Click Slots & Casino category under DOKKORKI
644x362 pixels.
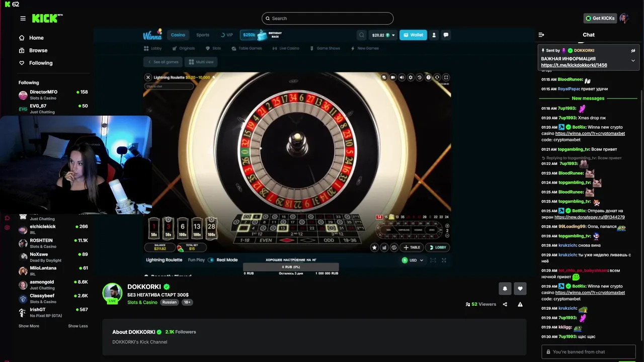[x=142, y=302]
